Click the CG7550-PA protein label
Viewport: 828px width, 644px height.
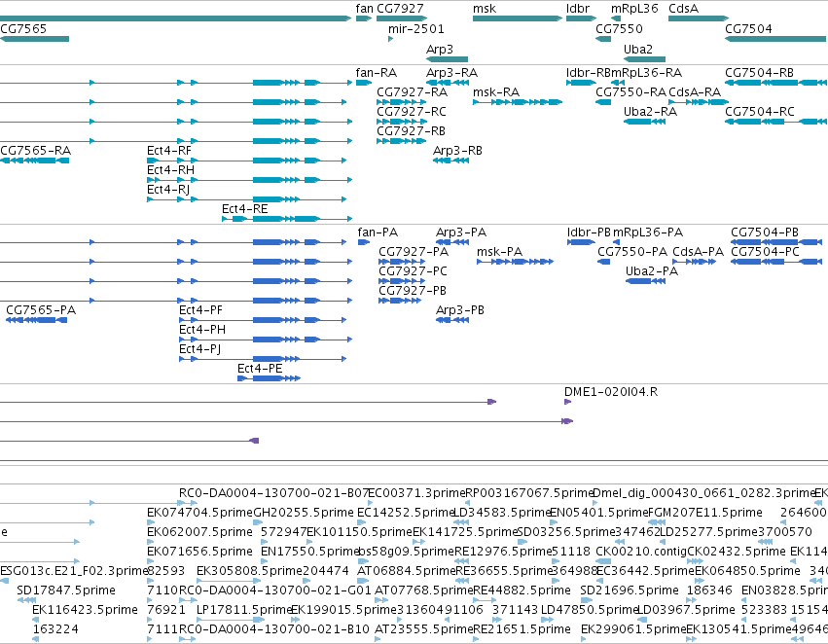632,252
